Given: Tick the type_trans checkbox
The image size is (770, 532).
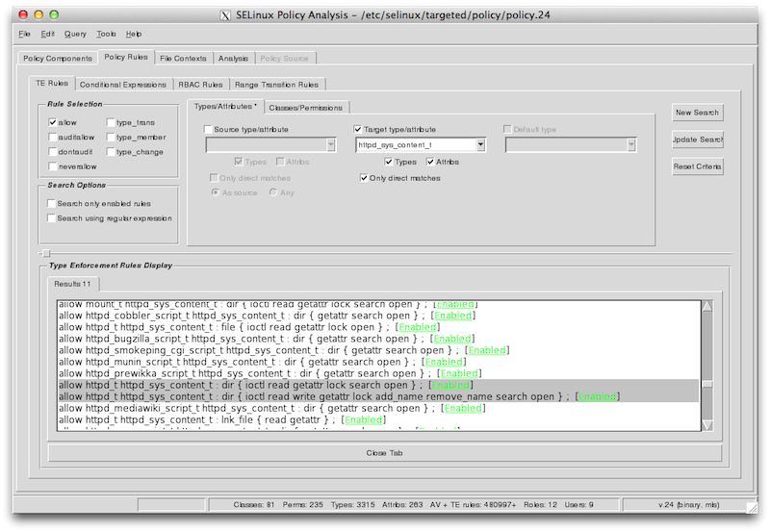Looking at the screenshot, I should (112, 123).
